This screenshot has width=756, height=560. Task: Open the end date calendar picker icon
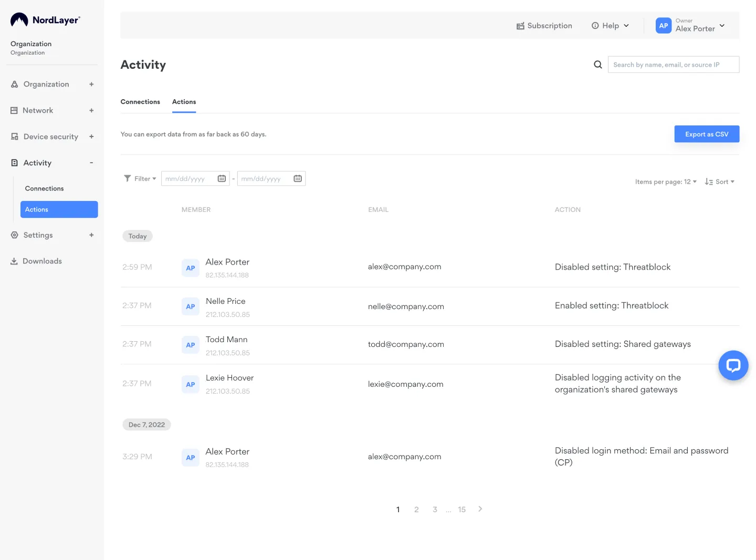click(x=298, y=178)
